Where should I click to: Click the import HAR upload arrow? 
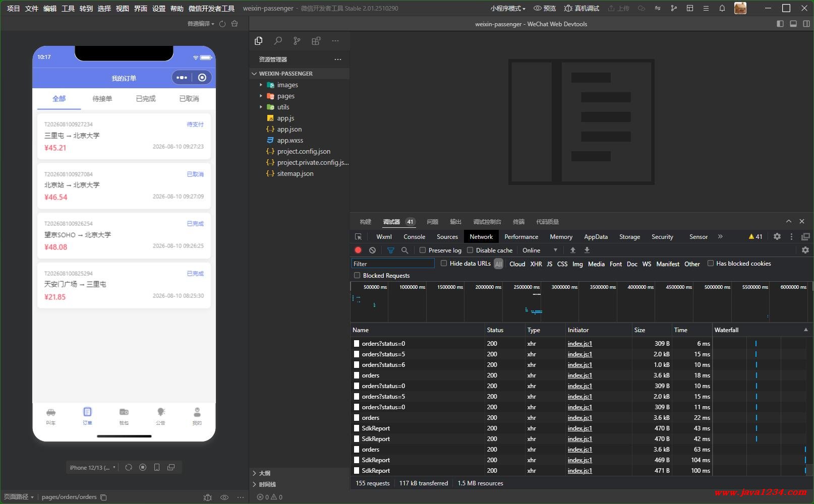[573, 250]
